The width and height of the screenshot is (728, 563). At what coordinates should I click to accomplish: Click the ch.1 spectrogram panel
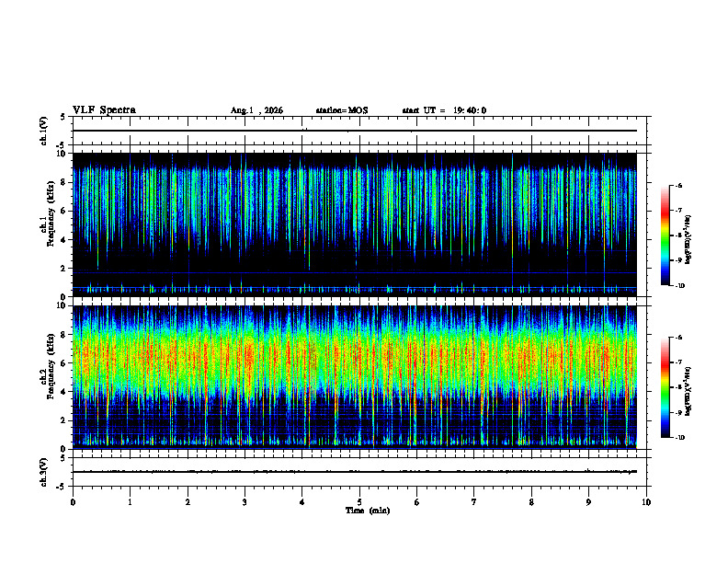pos(355,224)
